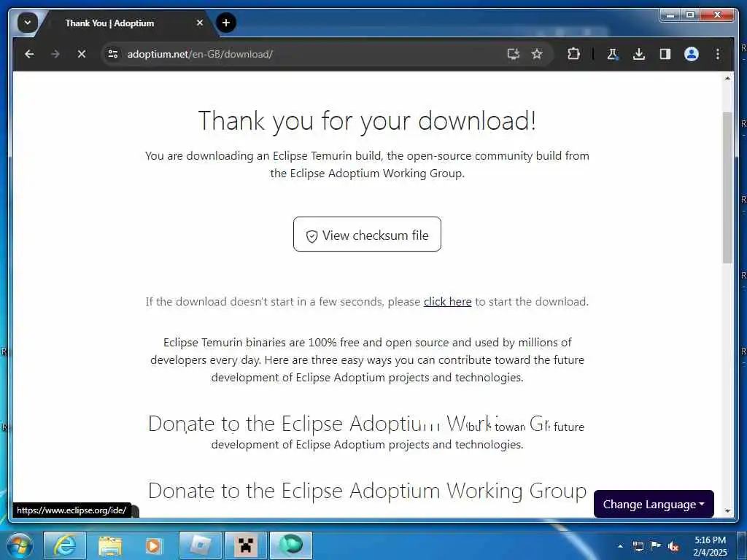This screenshot has height=560, width=747.
Task: Open the Change Language dropdown
Action: pos(654,504)
